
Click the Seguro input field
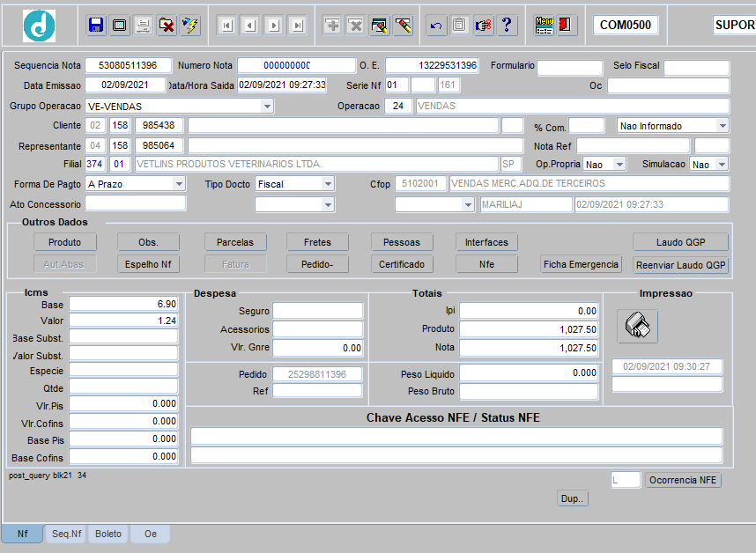[318, 311]
